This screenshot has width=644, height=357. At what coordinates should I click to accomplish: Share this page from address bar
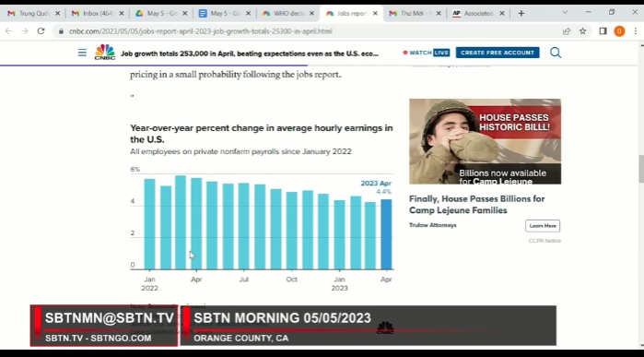click(567, 31)
